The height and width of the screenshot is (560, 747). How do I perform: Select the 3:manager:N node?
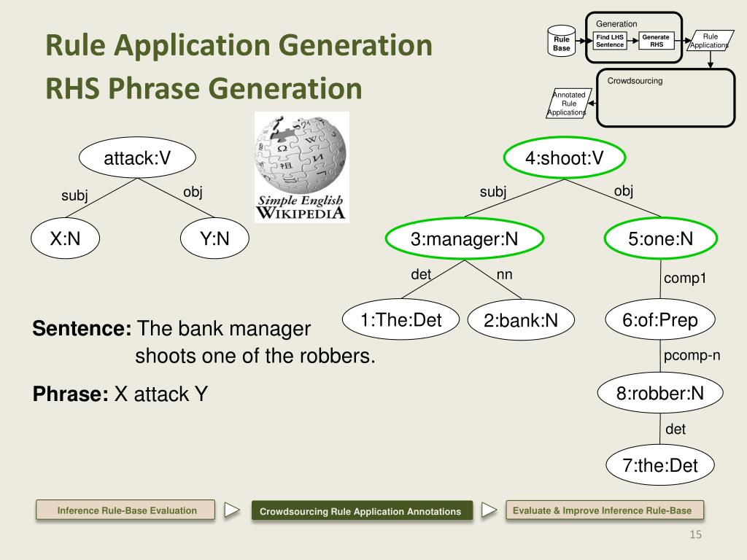click(x=465, y=238)
